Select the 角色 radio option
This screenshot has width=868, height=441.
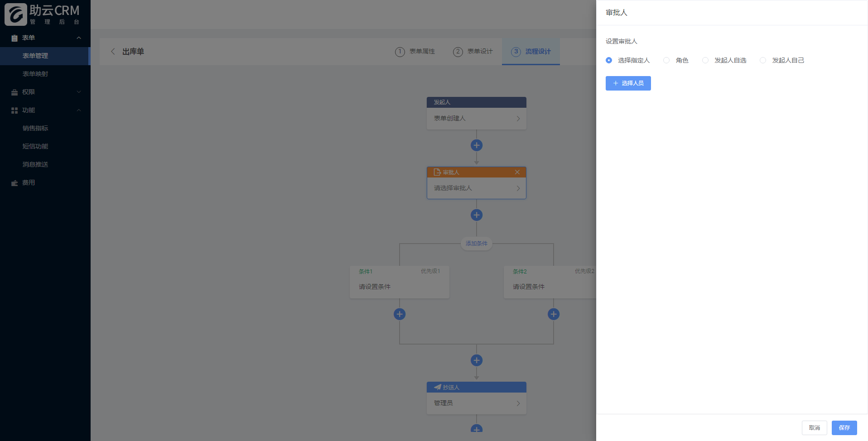tap(666, 60)
